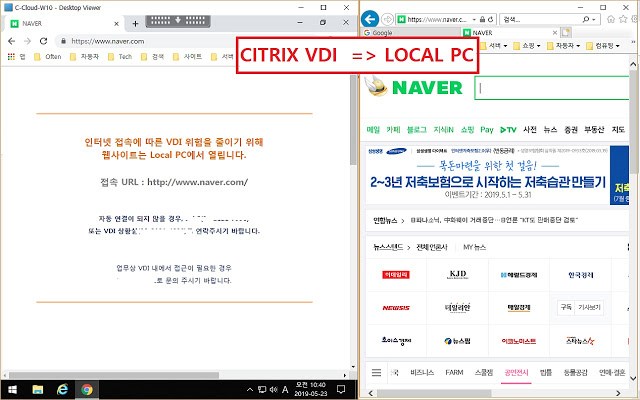640x400 pixels.
Task: Click Chrome back arrow in VDI window
Action: pyautogui.click(x=11, y=41)
